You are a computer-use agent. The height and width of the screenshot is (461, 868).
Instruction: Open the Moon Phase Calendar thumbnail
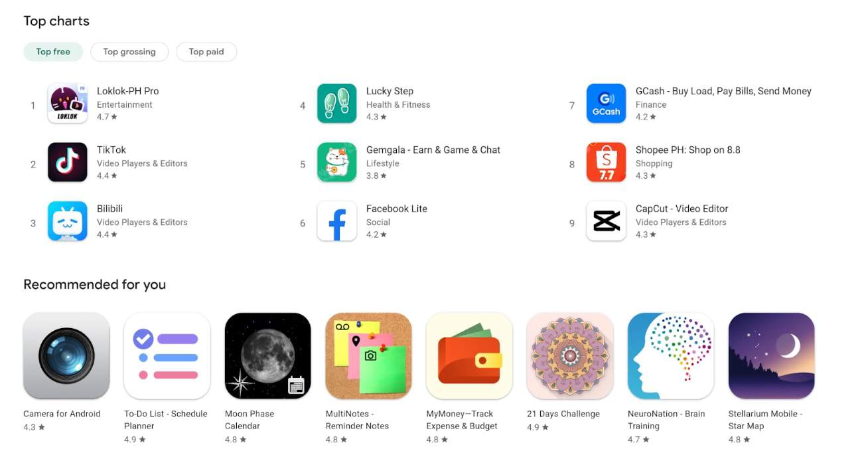tap(268, 356)
